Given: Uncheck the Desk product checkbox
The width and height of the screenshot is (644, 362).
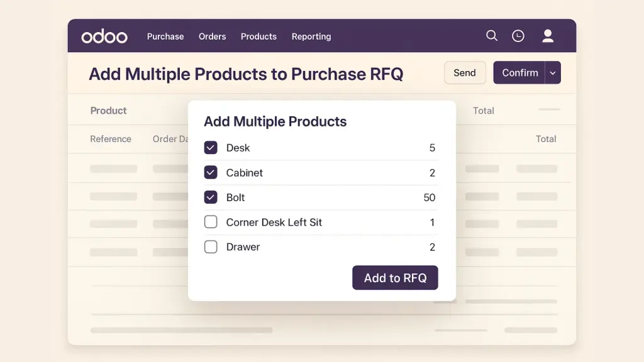Looking at the screenshot, I should (211, 148).
